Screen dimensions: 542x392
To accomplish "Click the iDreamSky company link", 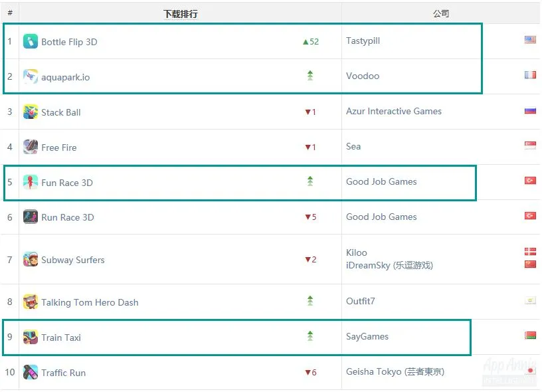I will tap(389, 266).
